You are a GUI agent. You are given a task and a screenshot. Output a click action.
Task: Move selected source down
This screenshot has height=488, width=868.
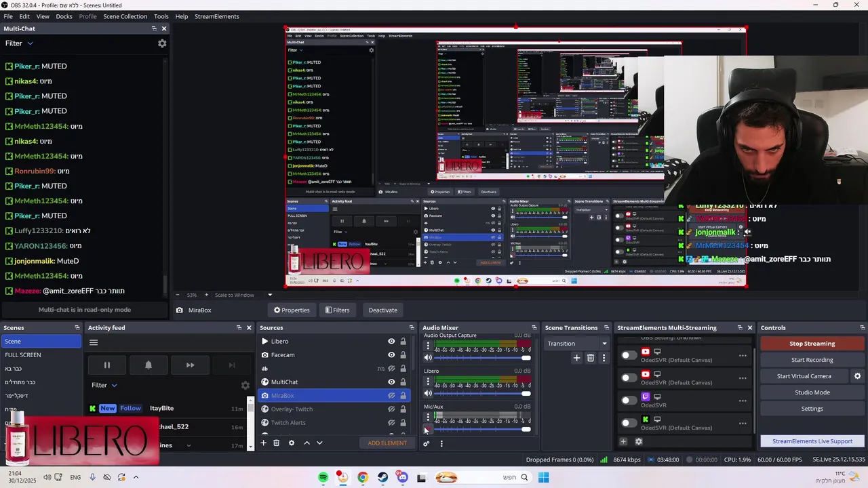pyautogui.click(x=319, y=443)
